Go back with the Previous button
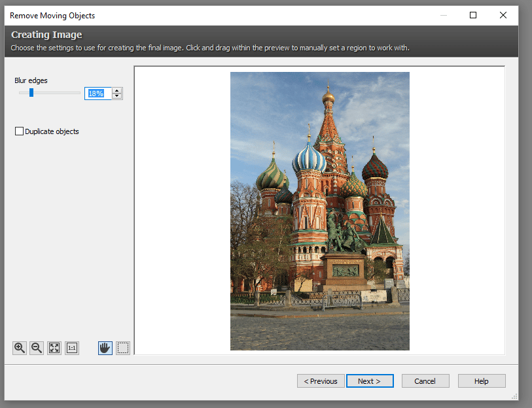 coord(321,381)
